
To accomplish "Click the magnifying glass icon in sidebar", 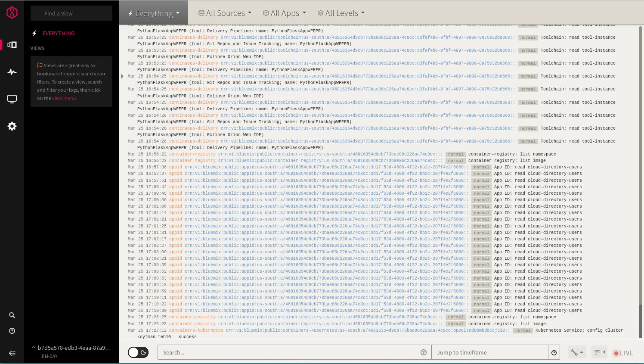I will (x=12, y=315).
